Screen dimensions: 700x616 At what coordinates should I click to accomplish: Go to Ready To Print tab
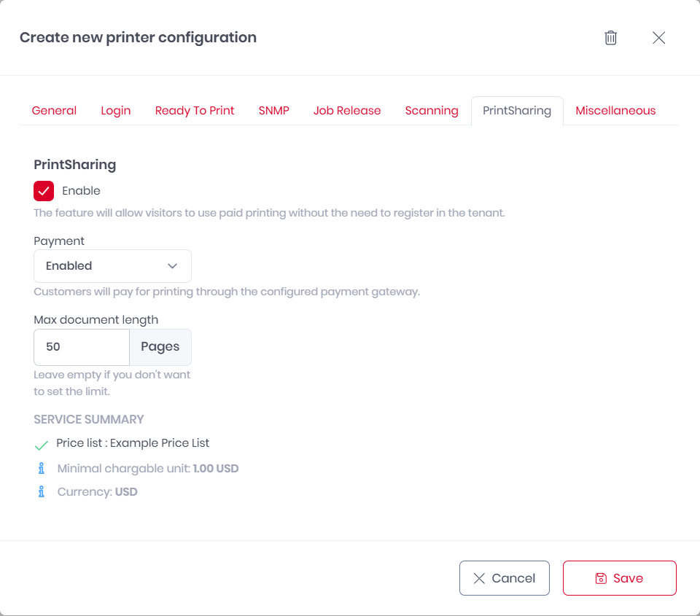pos(195,111)
